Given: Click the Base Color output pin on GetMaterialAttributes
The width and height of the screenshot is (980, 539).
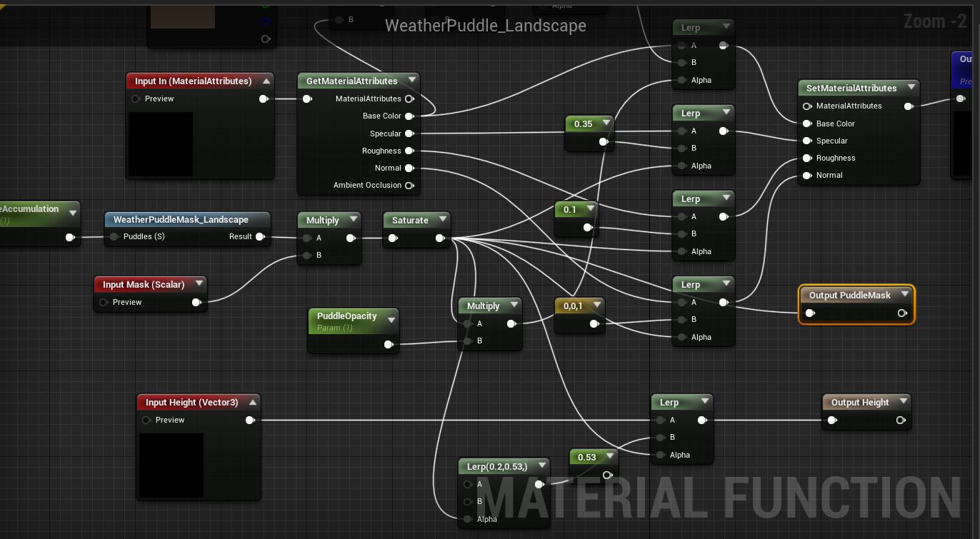Looking at the screenshot, I should click(x=409, y=116).
